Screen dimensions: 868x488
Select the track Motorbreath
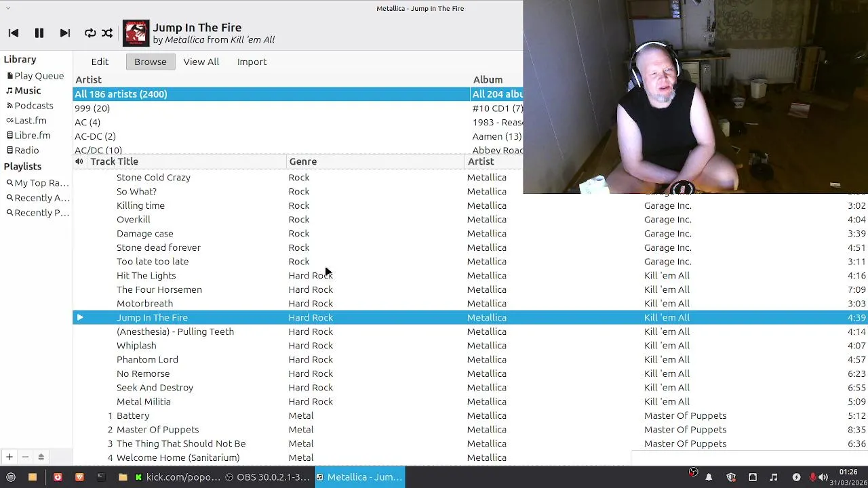[x=144, y=304]
